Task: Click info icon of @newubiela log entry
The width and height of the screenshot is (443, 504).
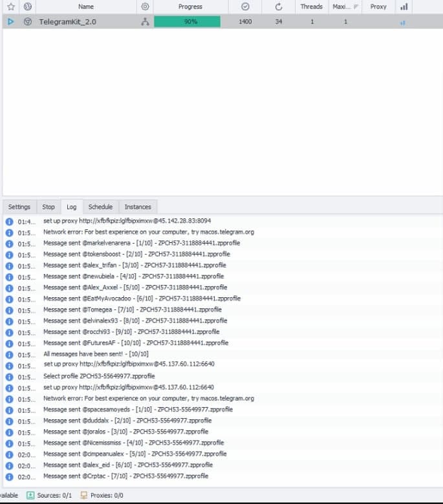Action: [x=9, y=277]
